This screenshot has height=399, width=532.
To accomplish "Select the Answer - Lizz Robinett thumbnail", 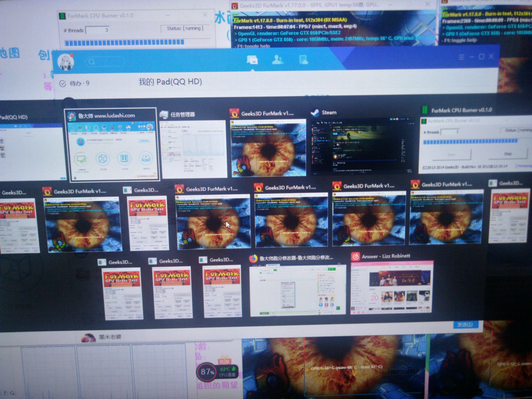I will click(x=392, y=287).
